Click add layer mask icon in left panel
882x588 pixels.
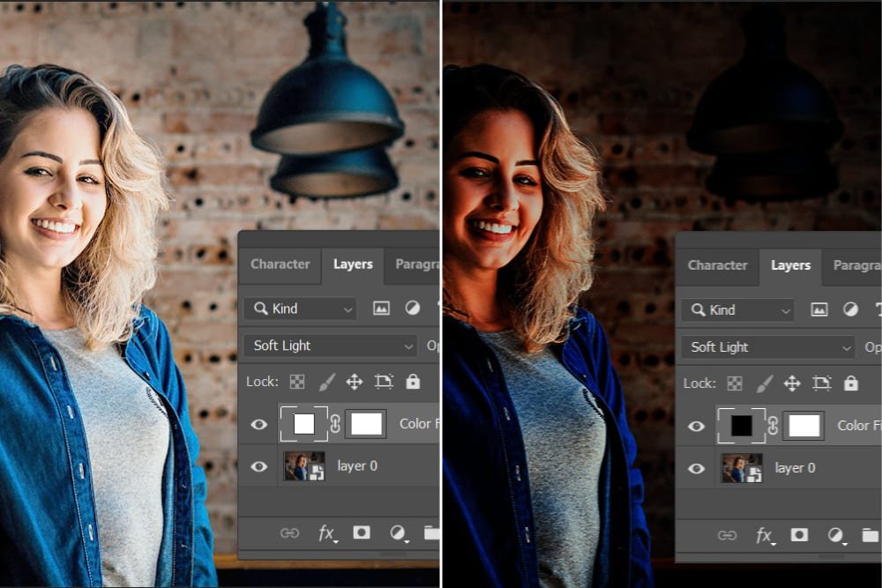[362, 532]
